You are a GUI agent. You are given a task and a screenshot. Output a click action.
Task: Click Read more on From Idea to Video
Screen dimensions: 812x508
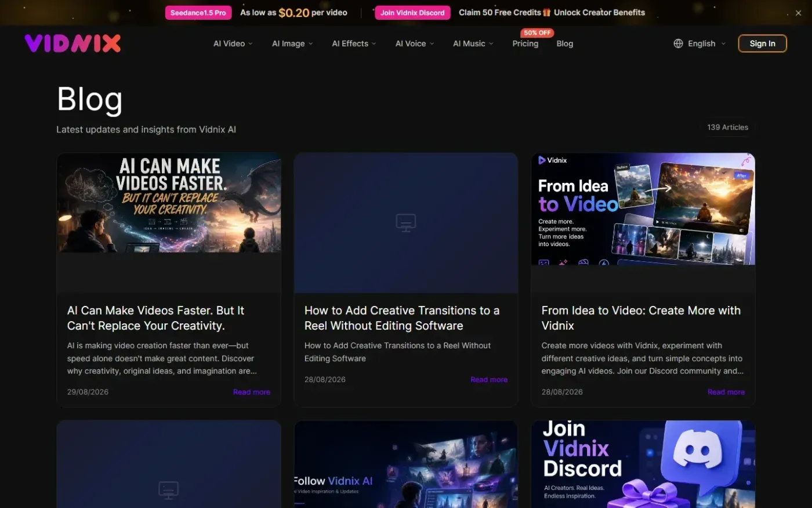click(x=726, y=392)
